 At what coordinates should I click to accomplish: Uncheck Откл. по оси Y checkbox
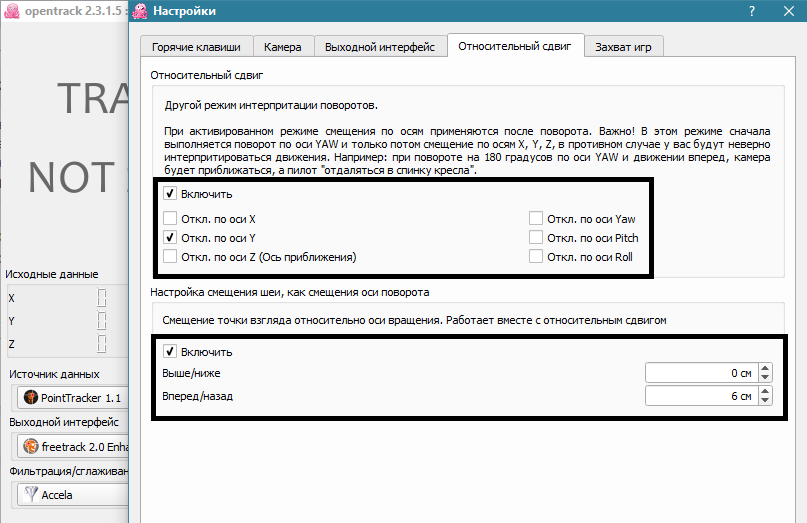coord(170,237)
